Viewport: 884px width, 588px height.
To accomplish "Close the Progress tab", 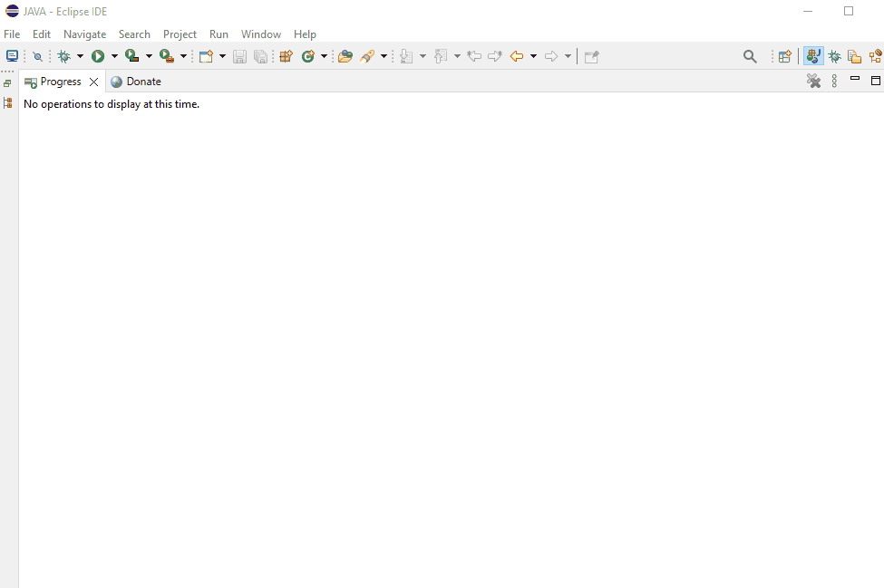I will click(x=93, y=82).
